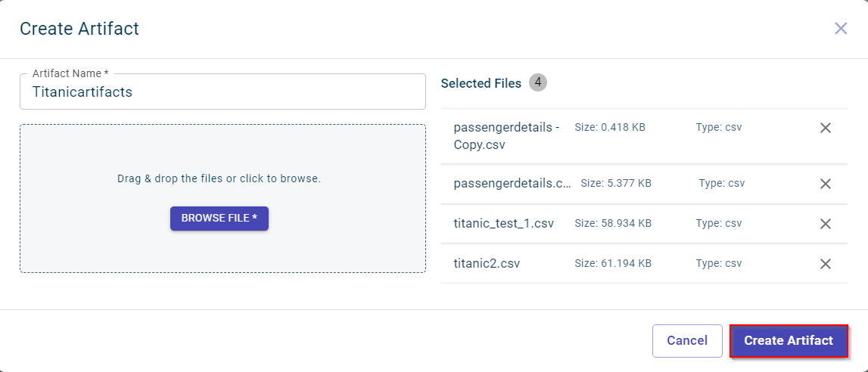Remove passengerdetails - Copy.csv from selected files
The width and height of the screenshot is (868, 372).
coord(826,128)
